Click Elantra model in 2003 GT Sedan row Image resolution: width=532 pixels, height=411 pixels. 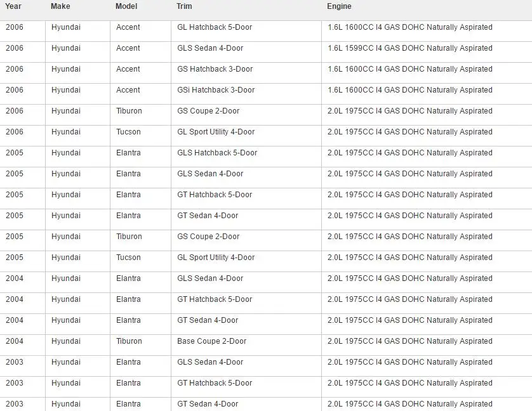[128, 404]
